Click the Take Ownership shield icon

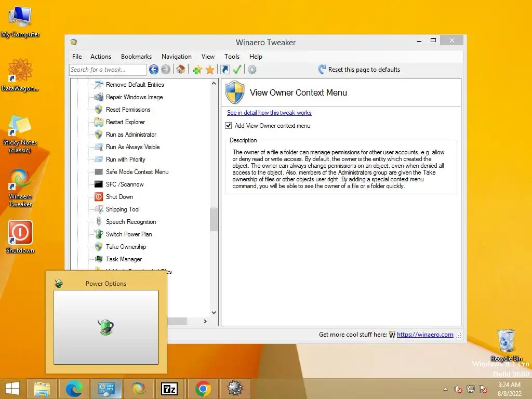click(99, 247)
